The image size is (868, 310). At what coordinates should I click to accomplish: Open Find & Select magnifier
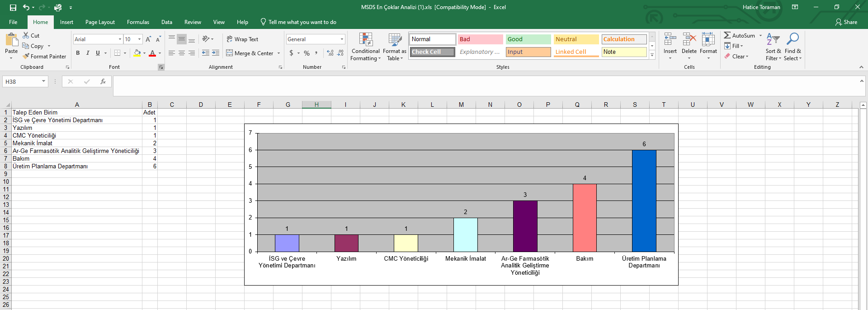pyautogui.click(x=793, y=47)
